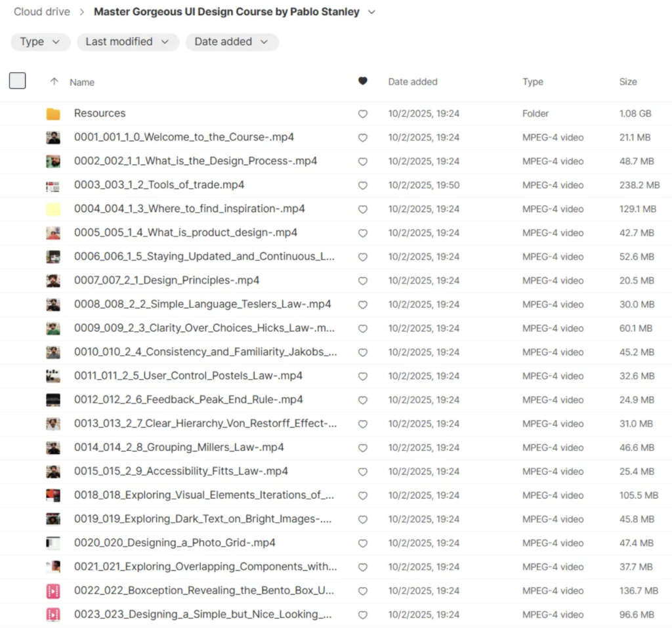Click the heart icon in the column header
The height and width of the screenshot is (628, 672).
pyautogui.click(x=362, y=81)
